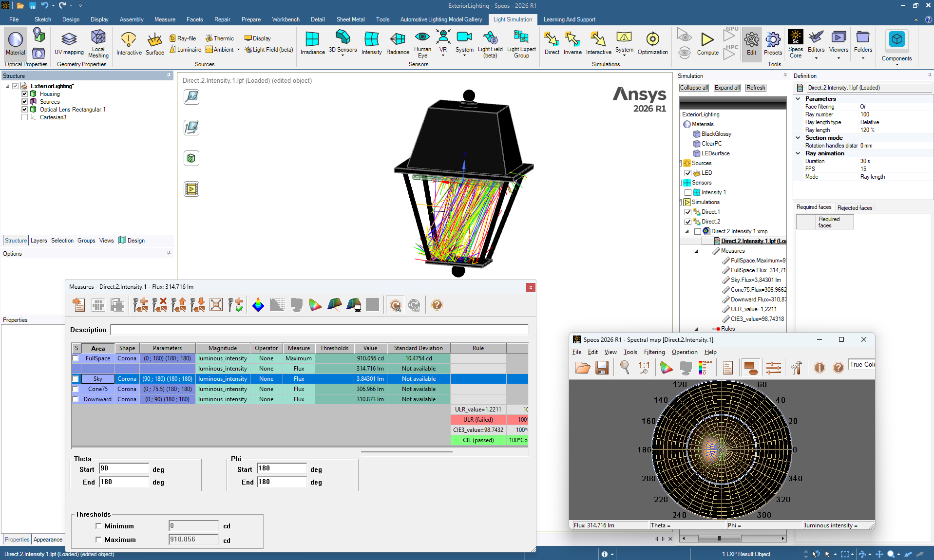Collapse the Measures node in Simulation tree
The height and width of the screenshot is (560, 934).
[697, 251]
